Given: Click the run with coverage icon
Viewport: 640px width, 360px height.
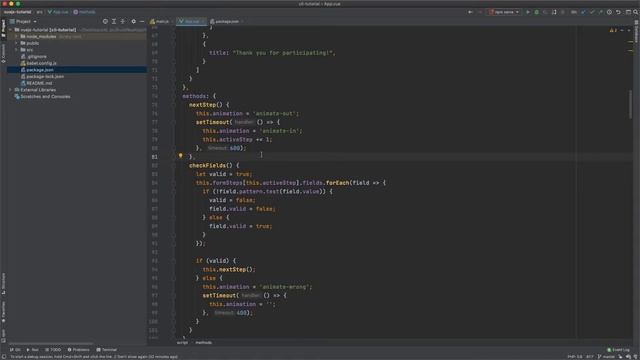Looking at the screenshot, I should [x=545, y=12].
